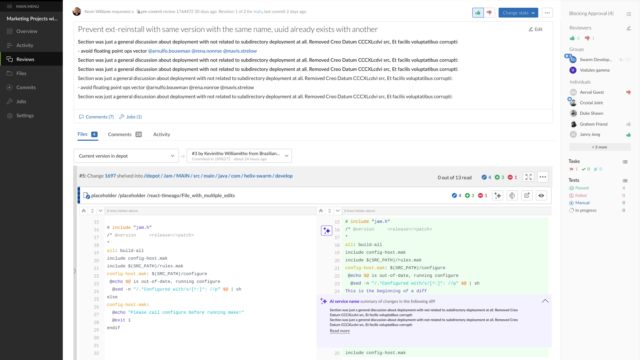Viewport: 640px width, 360px height.
Task: Open File_with_multiple_edits in a new window
Action: [x=527, y=196]
